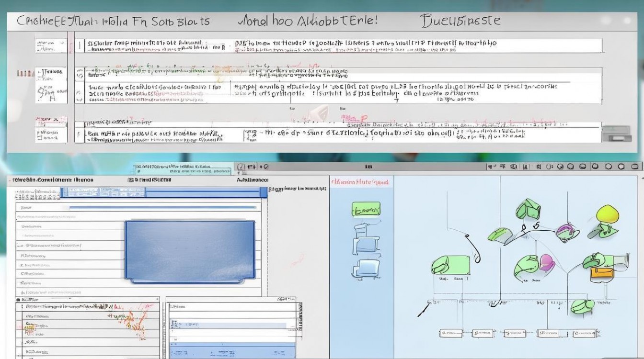Expand the arrow at the bottom-left panel header's right end
Screen dimensions: 644x359
[x=156, y=299]
